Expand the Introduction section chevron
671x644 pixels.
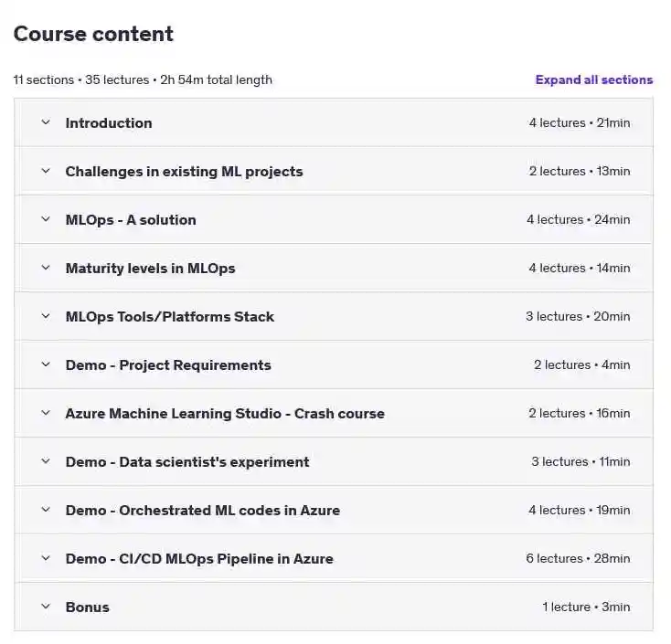[x=46, y=122]
